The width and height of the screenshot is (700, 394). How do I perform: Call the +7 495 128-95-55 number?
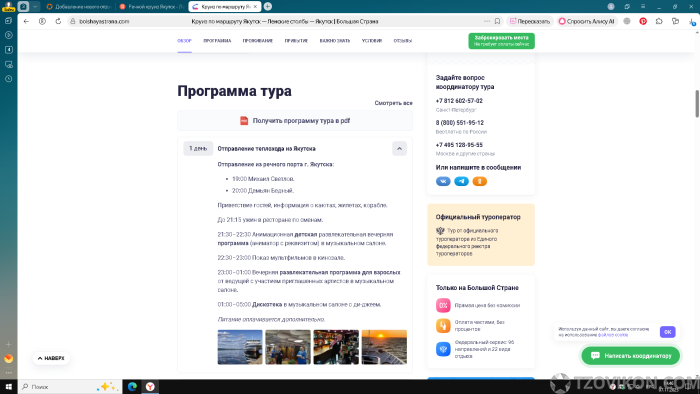pyautogui.click(x=459, y=145)
